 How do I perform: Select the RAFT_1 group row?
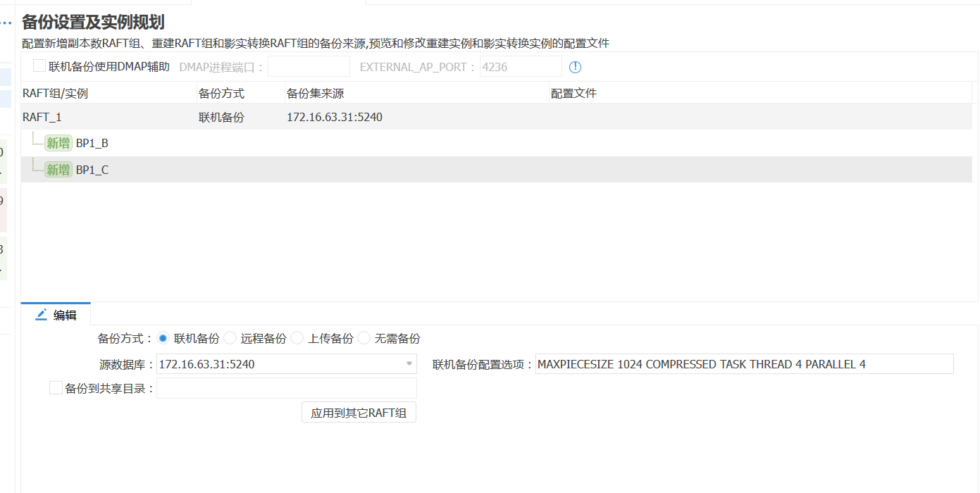point(497,117)
